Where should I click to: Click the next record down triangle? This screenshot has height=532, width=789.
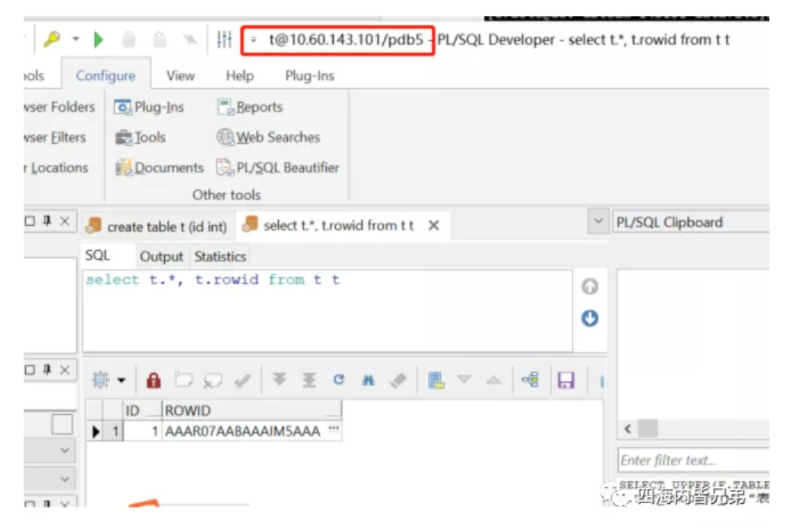464,378
